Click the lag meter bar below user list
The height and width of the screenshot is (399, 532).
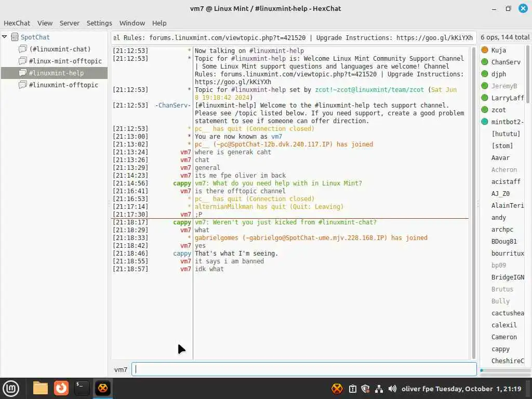coord(505,370)
